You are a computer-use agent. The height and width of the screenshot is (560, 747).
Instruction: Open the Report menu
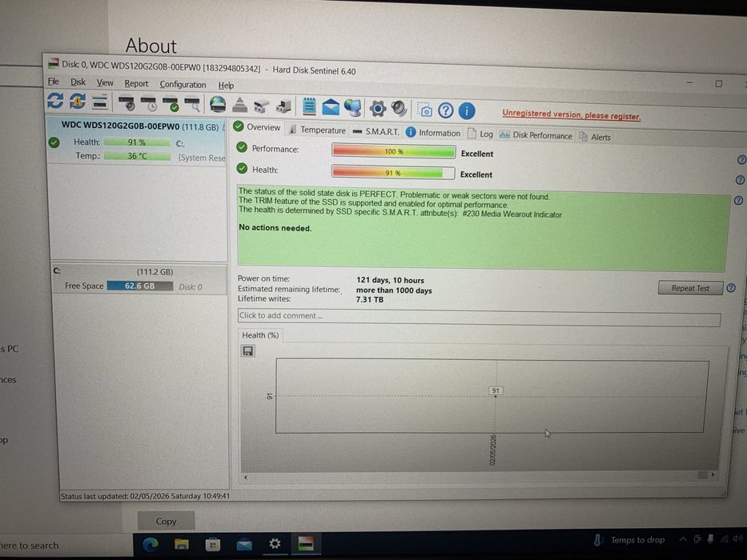click(x=136, y=84)
